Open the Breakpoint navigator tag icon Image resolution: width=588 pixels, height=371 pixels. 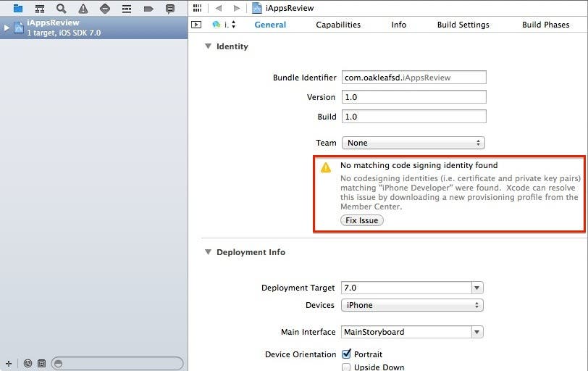coord(148,9)
